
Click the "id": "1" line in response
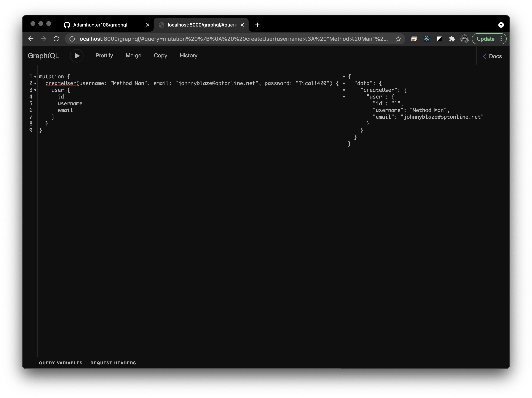pyautogui.click(x=388, y=103)
